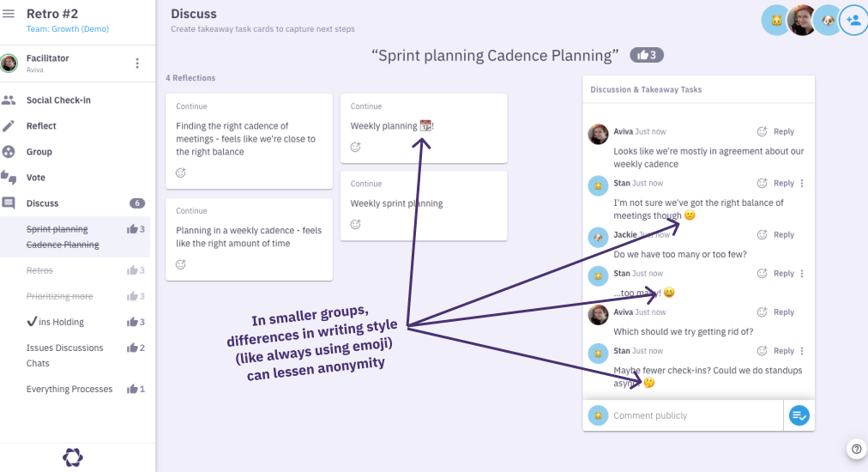Open the hamburger menu beside Retro #2
Image resolution: width=868 pixels, height=472 pixels.
click(x=9, y=14)
